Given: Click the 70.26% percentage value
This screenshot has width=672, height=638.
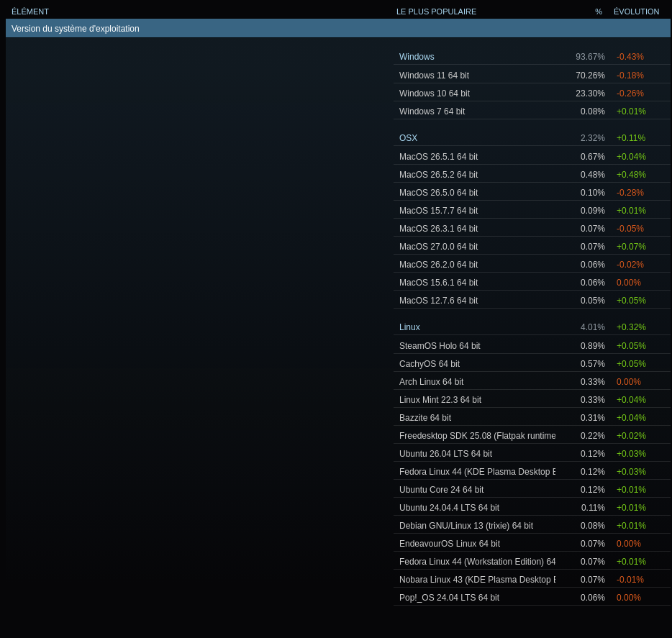Looking at the screenshot, I should (590, 75).
